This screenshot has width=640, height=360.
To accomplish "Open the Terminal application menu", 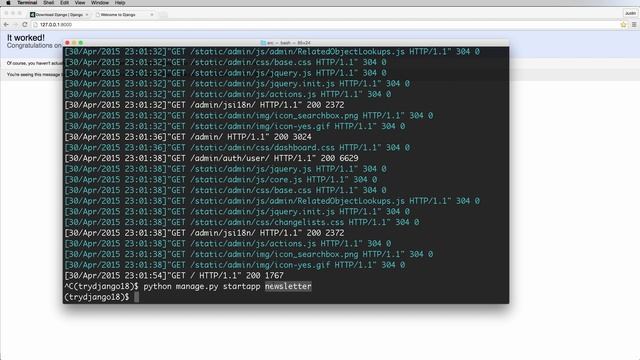I will [x=27, y=2].
